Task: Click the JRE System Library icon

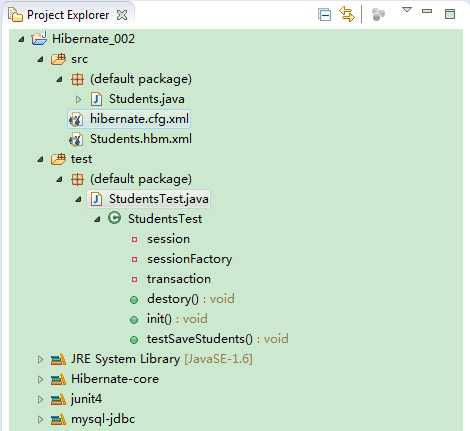Action: tap(58, 359)
